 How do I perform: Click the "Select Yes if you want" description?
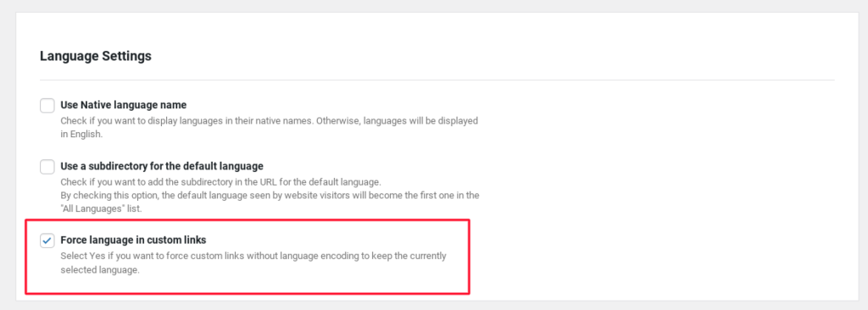click(x=253, y=257)
